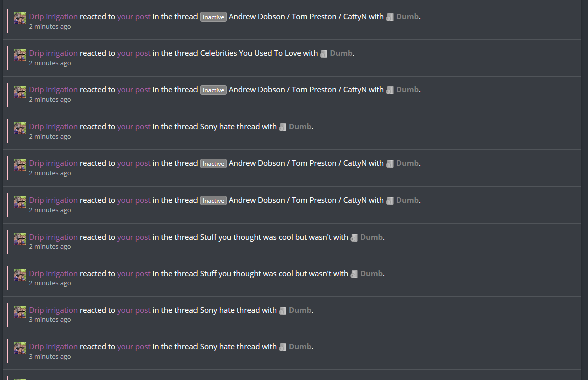This screenshot has height=380, width=588.
Task: Click the Dumb icon in the first 'Stuff you thought was cool' notification
Action: coord(354,238)
